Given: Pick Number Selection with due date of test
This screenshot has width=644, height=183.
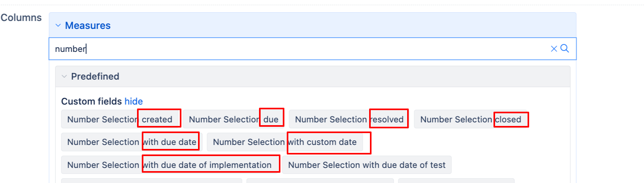Looking at the screenshot, I should click(x=367, y=165).
